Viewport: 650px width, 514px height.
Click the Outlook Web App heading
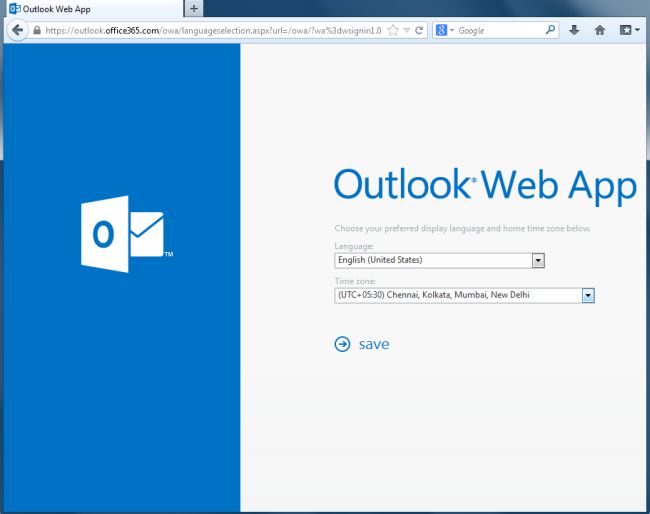pyautogui.click(x=485, y=185)
